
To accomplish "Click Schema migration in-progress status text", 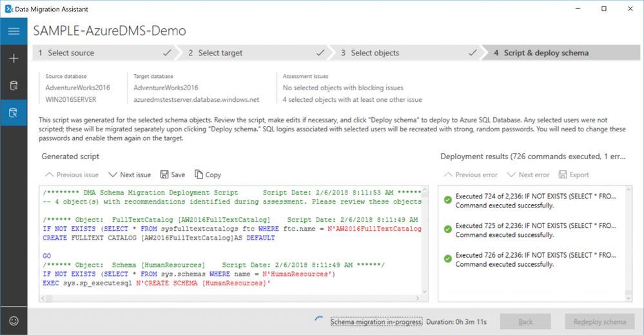I will (x=376, y=322).
